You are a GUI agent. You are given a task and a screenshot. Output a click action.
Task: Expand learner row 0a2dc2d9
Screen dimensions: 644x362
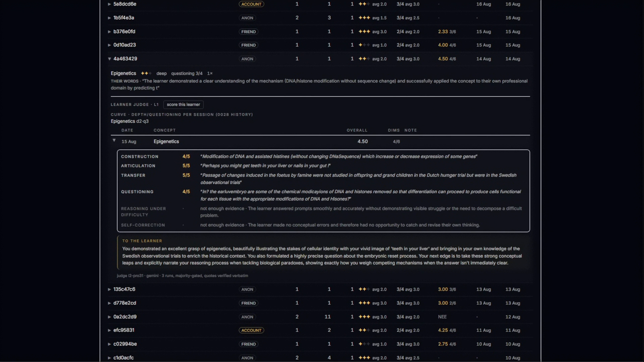pos(109,317)
